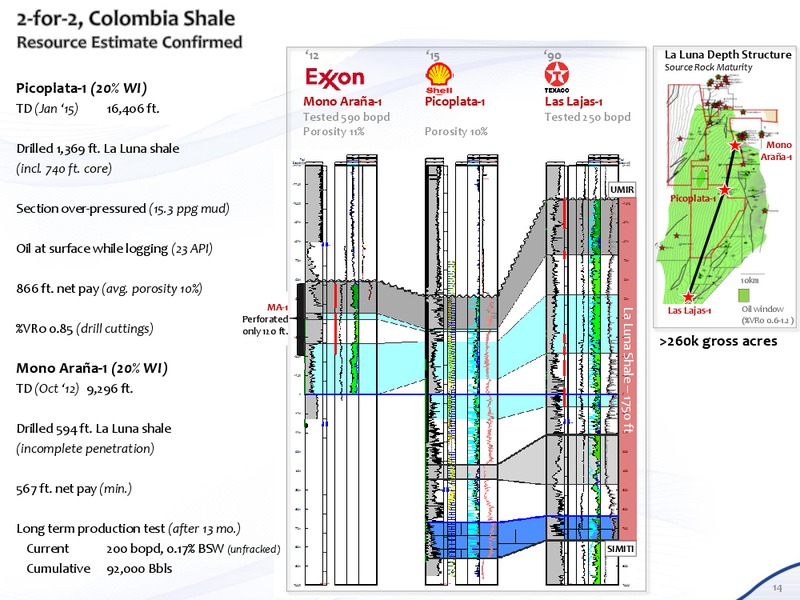Click '866 ft. net pay' line
The width and height of the screenshot is (800, 600).
pyautogui.click(x=109, y=289)
